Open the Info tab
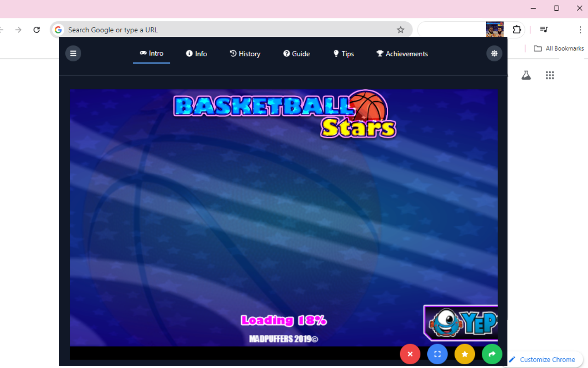The height and width of the screenshot is (368, 588). click(196, 53)
